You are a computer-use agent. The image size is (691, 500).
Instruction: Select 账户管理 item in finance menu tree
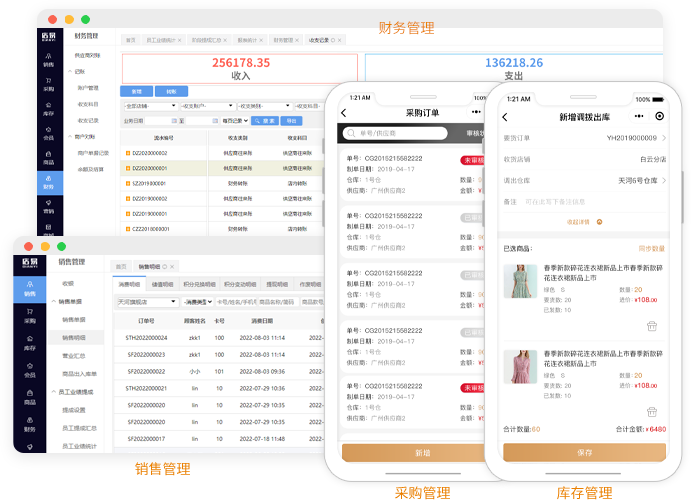[x=88, y=88]
